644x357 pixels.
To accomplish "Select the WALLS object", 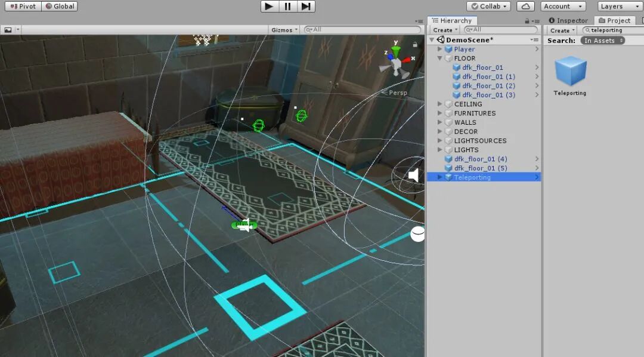I will 465,122.
